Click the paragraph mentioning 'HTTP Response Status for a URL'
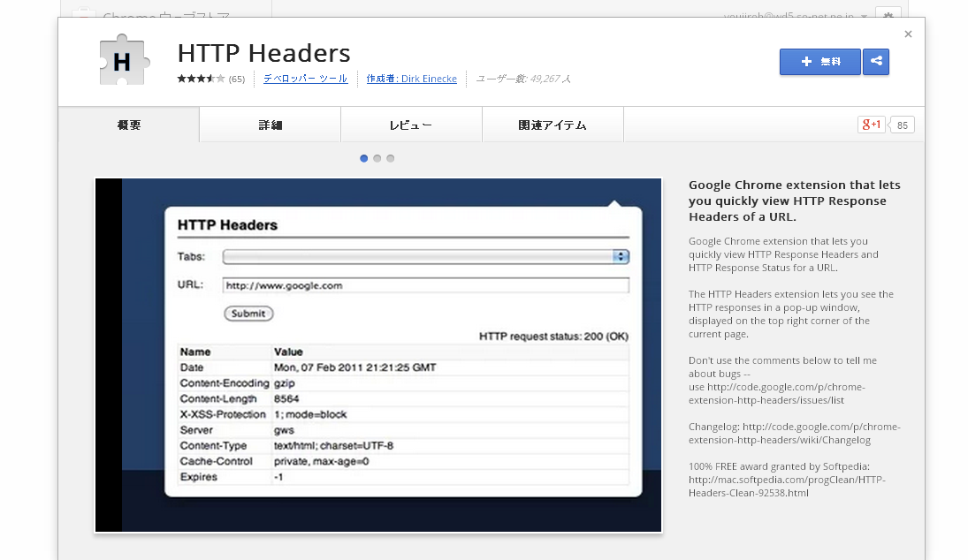The height and width of the screenshot is (560, 968). (783, 254)
